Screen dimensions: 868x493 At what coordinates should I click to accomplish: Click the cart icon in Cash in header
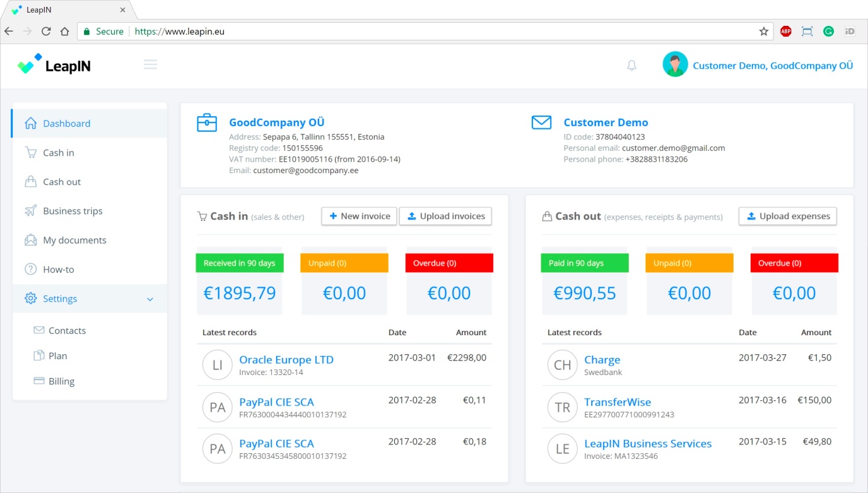pos(202,217)
